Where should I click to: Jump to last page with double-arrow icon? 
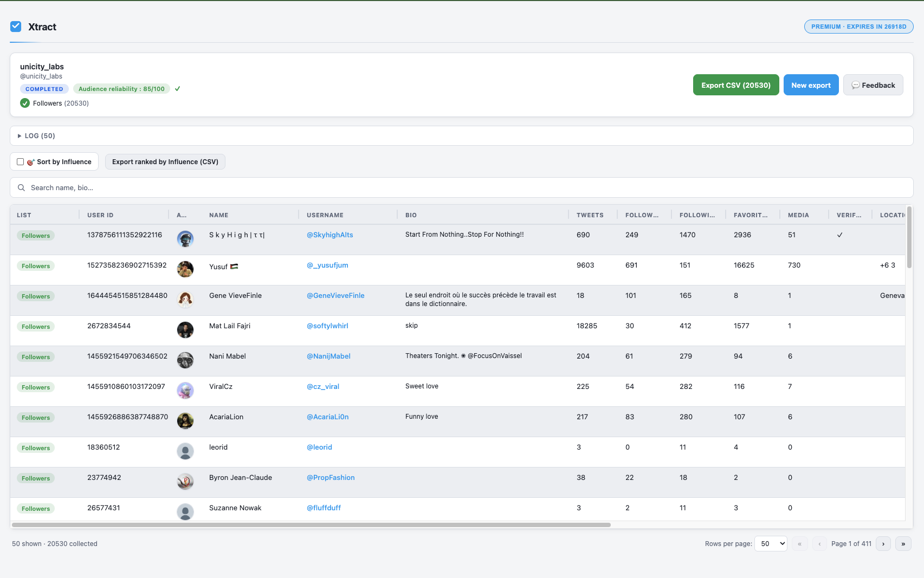(x=903, y=543)
